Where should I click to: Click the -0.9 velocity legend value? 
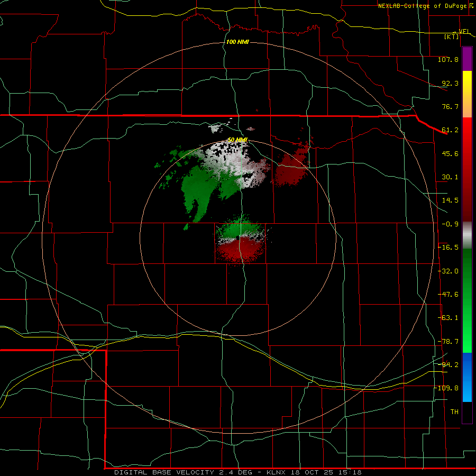(450, 224)
